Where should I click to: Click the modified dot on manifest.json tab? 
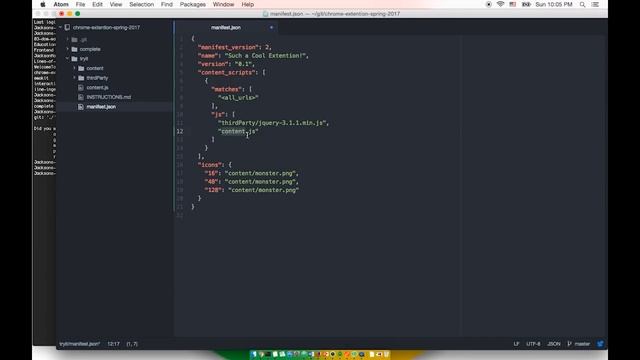271,27
